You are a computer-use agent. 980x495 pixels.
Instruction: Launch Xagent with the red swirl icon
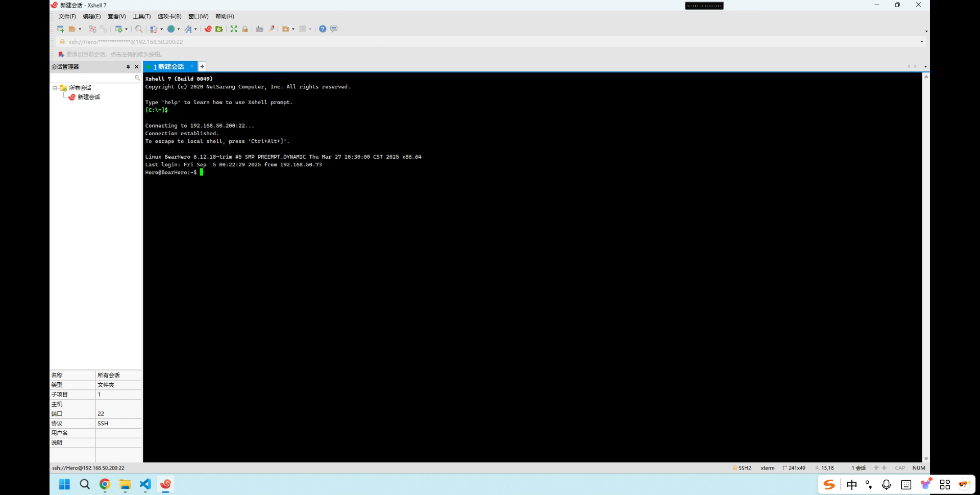208,29
